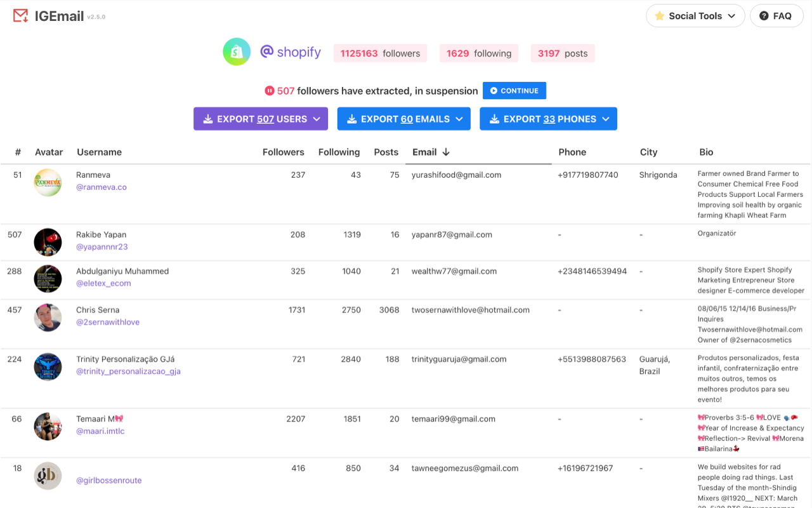
Task: Click the play icon on Continue button
Action: [494, 91]
